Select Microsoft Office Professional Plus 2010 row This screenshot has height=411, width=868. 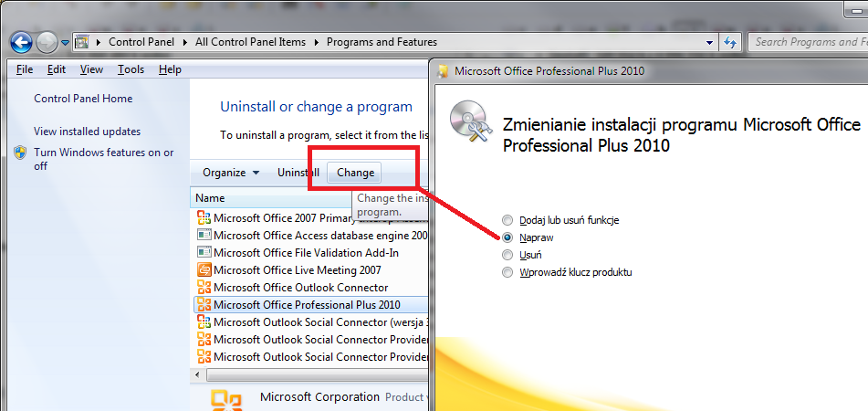coord(311,305)
